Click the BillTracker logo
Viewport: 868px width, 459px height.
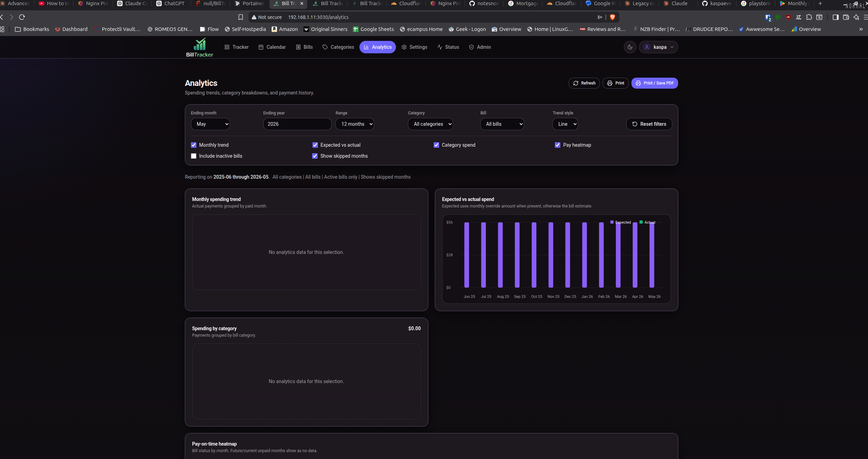click(199, 47)
